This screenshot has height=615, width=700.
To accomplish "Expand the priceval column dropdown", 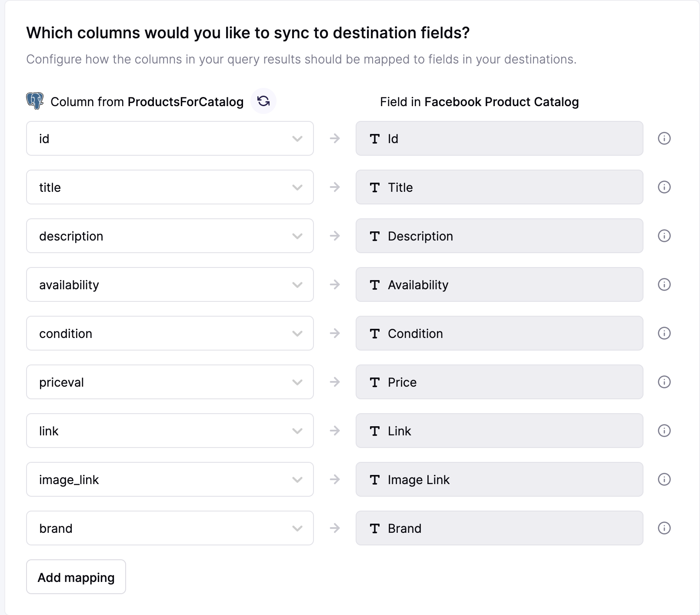I will 170,382.
